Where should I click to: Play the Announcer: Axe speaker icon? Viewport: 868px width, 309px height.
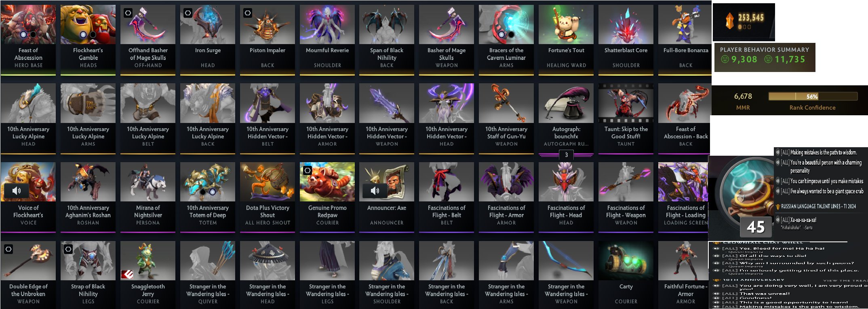coord(375,190)
